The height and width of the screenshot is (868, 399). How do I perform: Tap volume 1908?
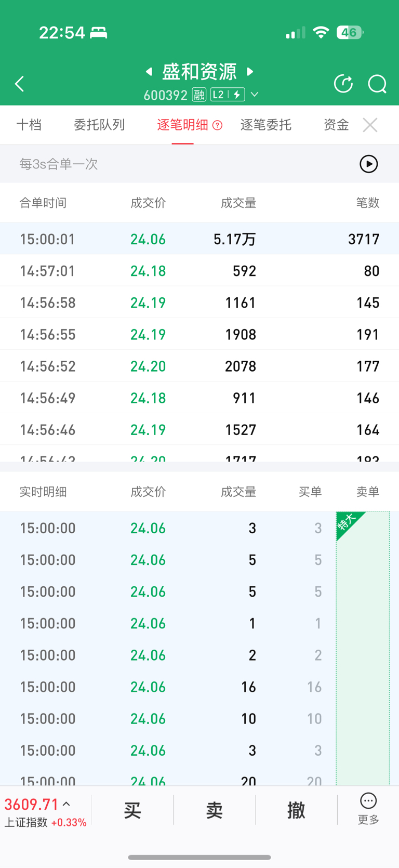pos(241,334)
